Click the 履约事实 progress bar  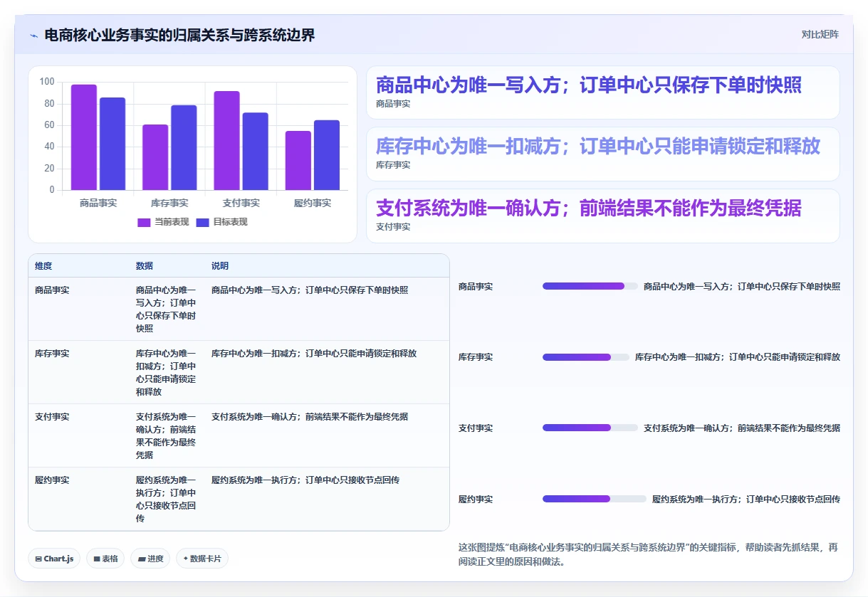[x=595, y=499]
